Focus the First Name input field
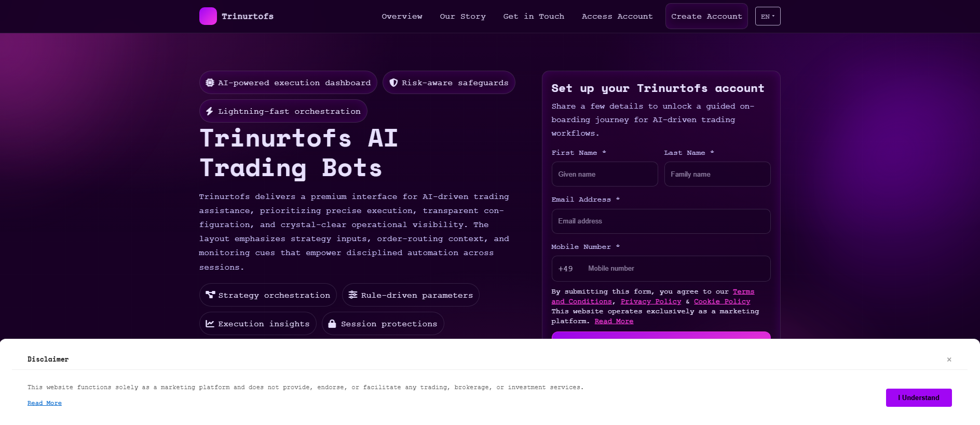 (605, 174)
